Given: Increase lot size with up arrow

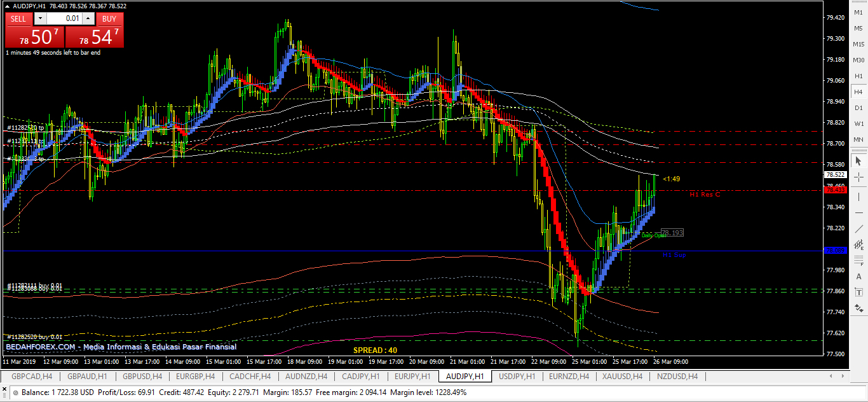Looking at the screenshot, I should [x=88, y=18].
